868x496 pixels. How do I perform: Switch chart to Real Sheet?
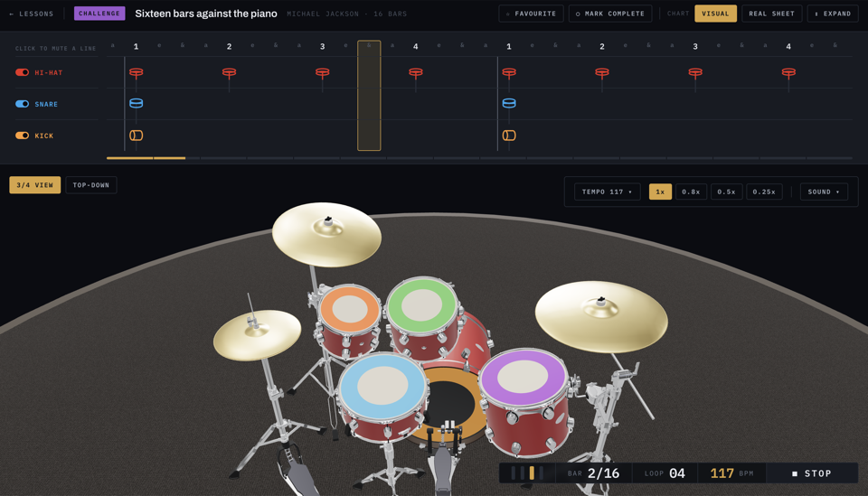point(771,14)
